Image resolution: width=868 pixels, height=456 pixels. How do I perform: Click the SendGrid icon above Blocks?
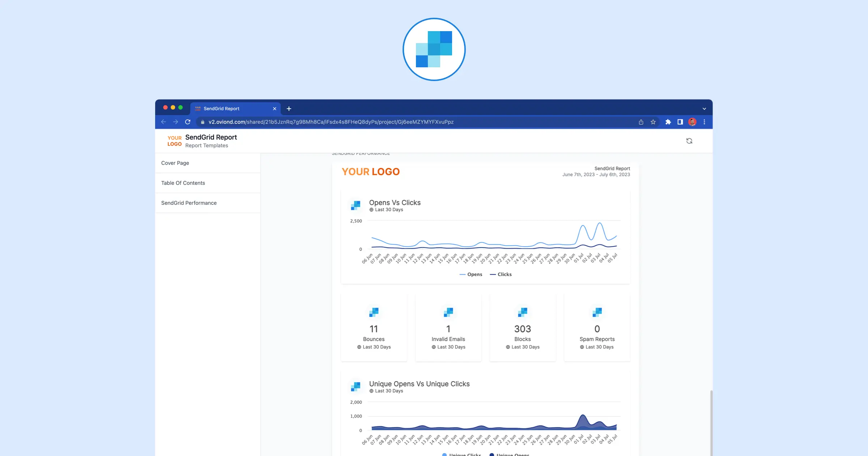click(523, 312)
